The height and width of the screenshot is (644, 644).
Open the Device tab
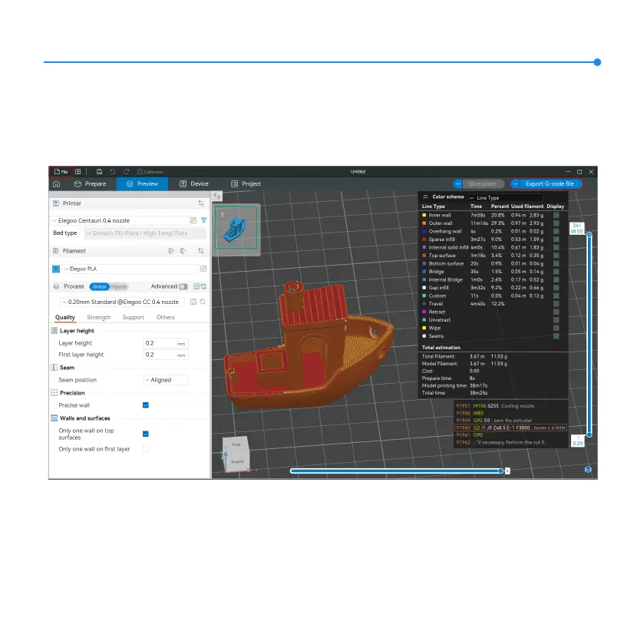coord(194,184)
